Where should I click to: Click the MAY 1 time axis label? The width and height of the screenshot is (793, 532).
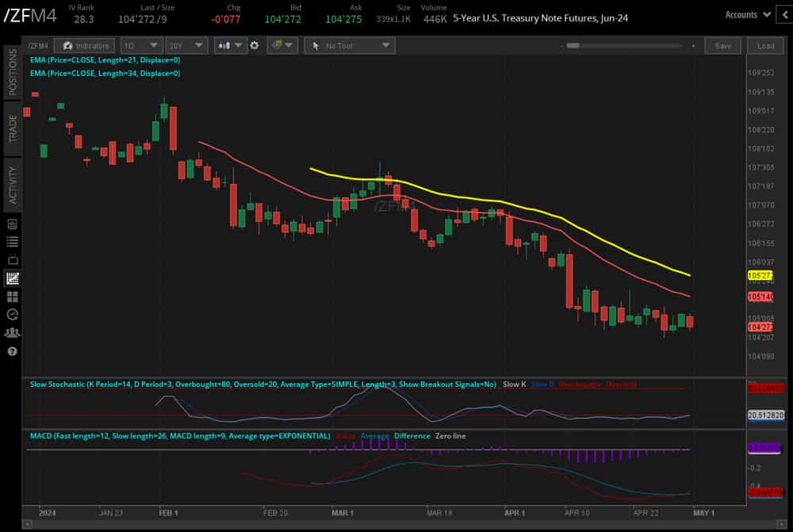tap(703, 513)
